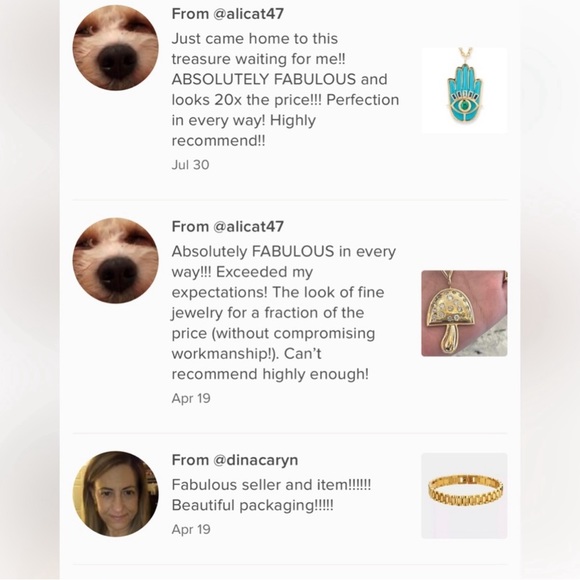Open the @dinacaryn username link
Viewport: 580px width, 580px height.
point(256,460)
